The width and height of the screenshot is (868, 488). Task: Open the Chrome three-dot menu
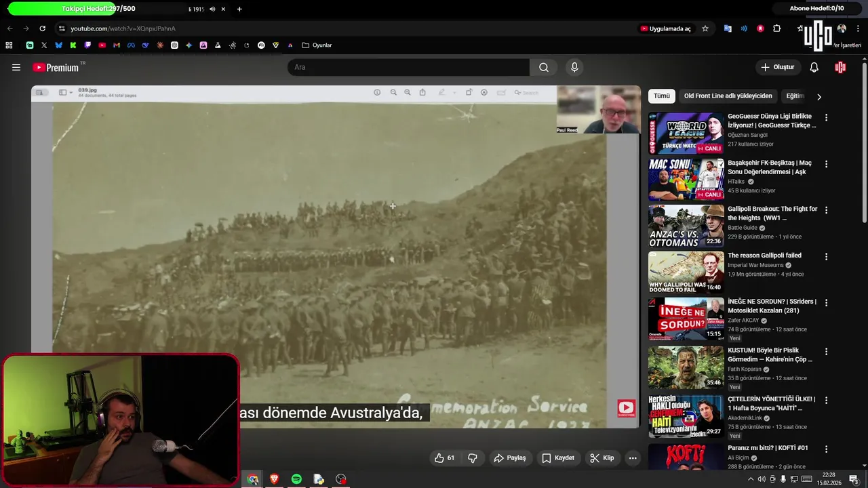tap(858, 28)
